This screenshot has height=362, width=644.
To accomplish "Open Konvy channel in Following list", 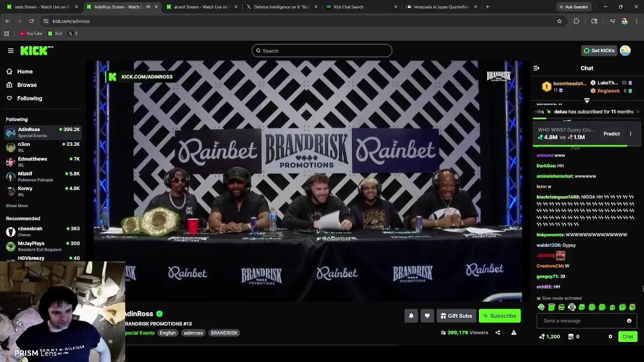I will [43, 191].
